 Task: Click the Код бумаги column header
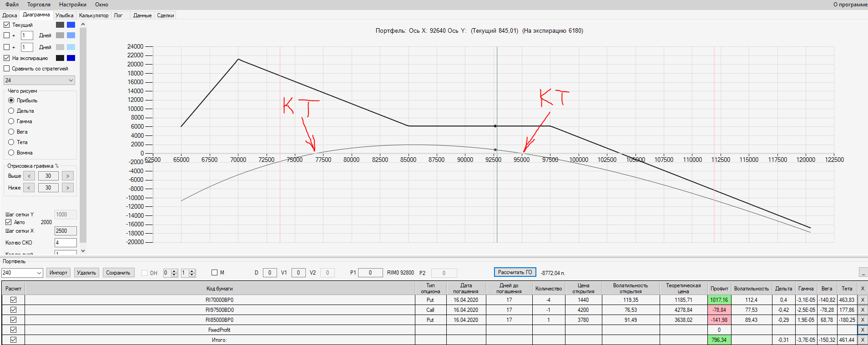220,289
